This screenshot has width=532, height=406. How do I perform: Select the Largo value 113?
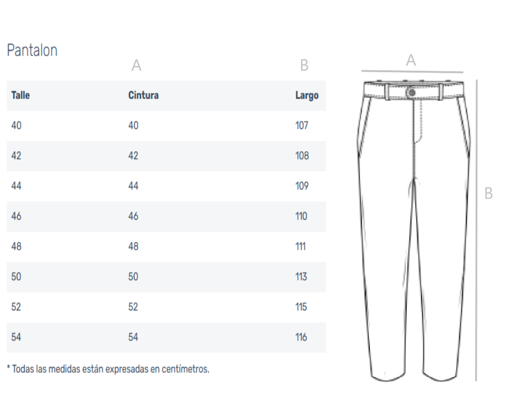tap(301, 277)
